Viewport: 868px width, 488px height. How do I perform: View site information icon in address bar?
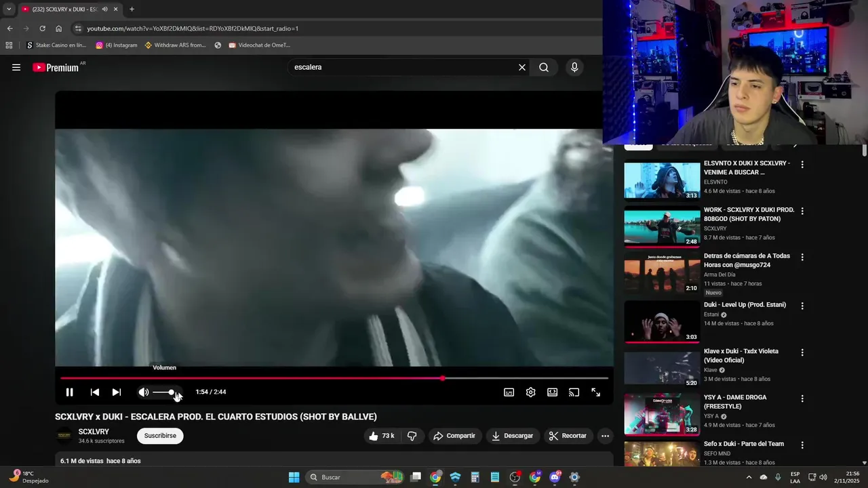[x=78, y=28]
